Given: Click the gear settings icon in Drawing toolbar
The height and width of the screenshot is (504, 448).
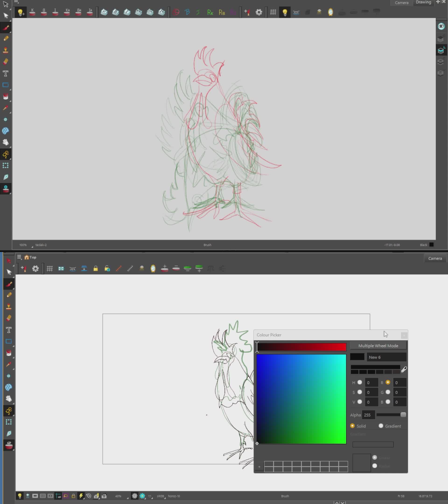Looking at the screenshot, I should 259,12.
